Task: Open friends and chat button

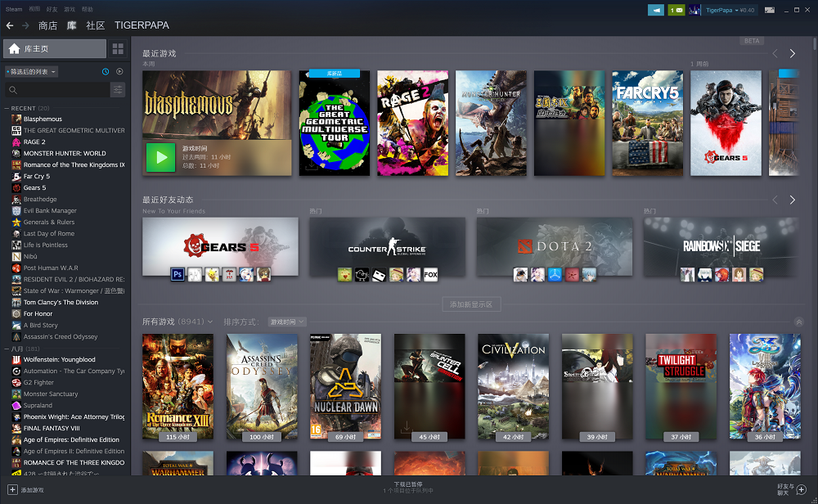Action: (x=792, y=489)
